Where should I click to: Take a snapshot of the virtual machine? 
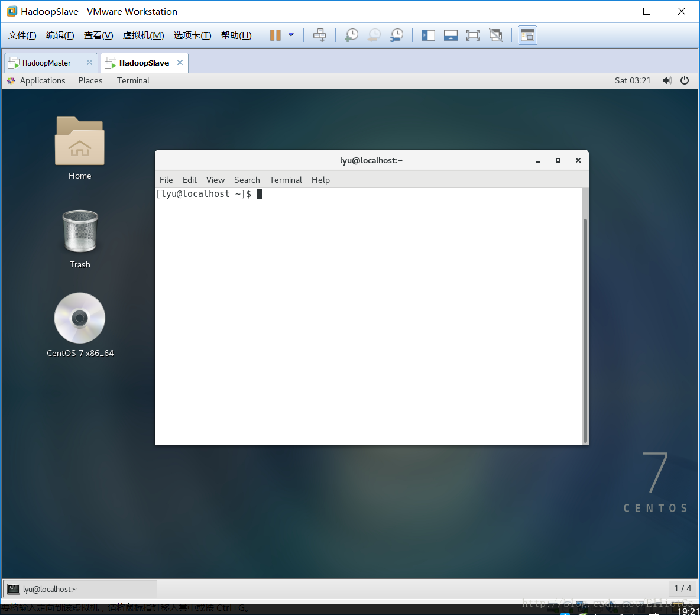[352, 35]
